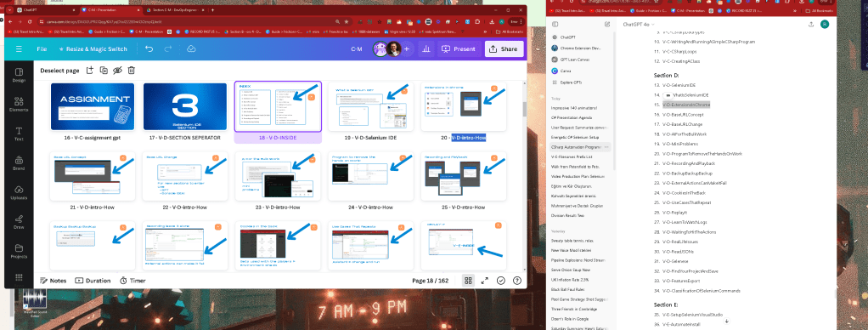The width and height of the screenshot is (868, 330).
Task: Toggle grid view in Canva footer
Action: pos(468,281)
